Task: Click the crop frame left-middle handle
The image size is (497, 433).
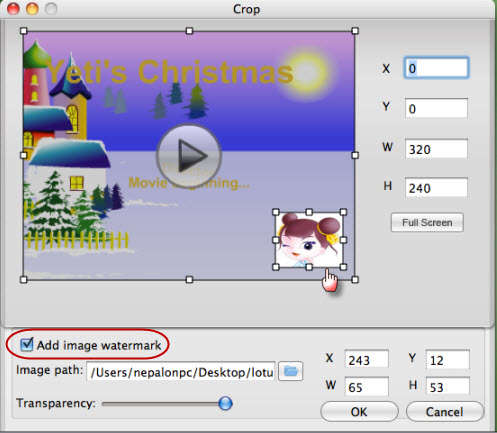Action: [x=23, y=155]
